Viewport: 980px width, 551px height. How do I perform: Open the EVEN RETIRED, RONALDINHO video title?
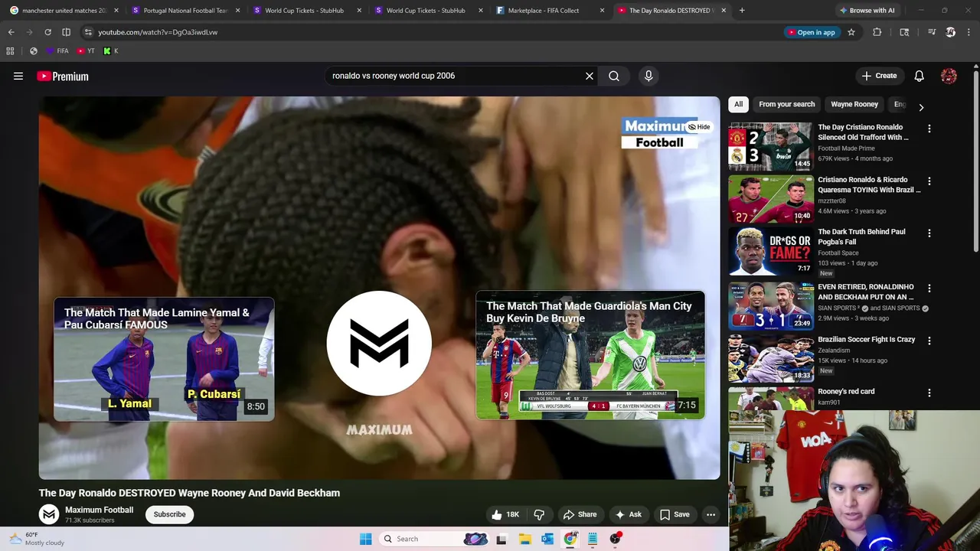point(866,292)
